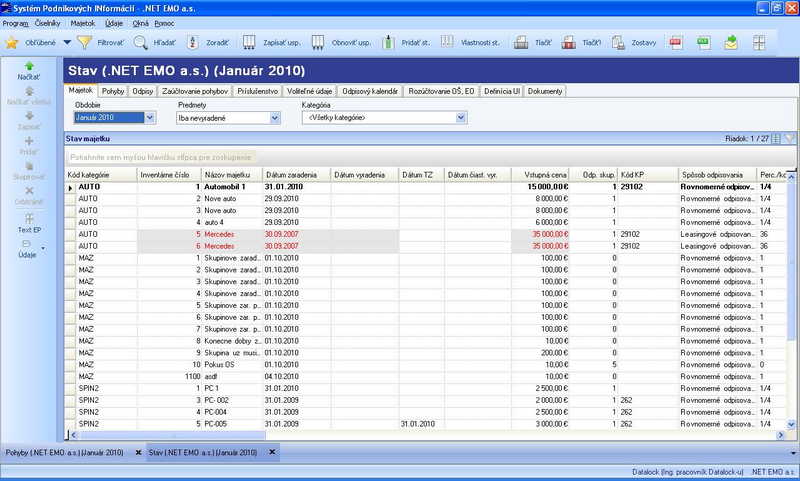
Task: Click the send by email toolbar icon
Action: (731, 43)
